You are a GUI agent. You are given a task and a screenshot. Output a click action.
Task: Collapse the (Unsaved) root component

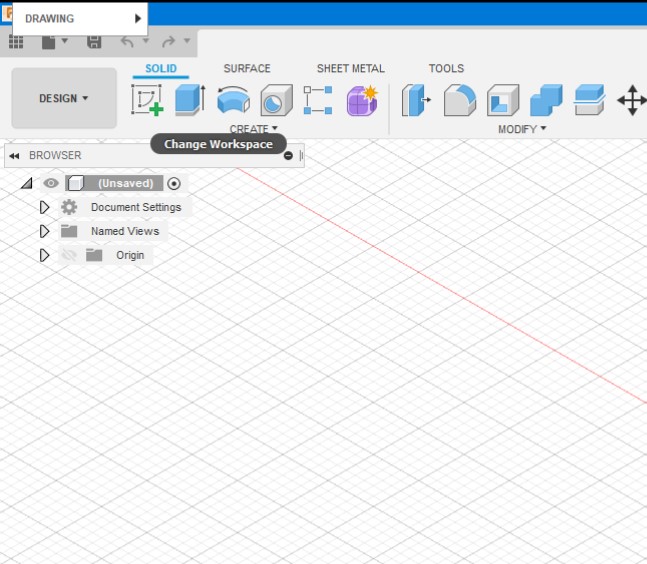tap(27, 183)
